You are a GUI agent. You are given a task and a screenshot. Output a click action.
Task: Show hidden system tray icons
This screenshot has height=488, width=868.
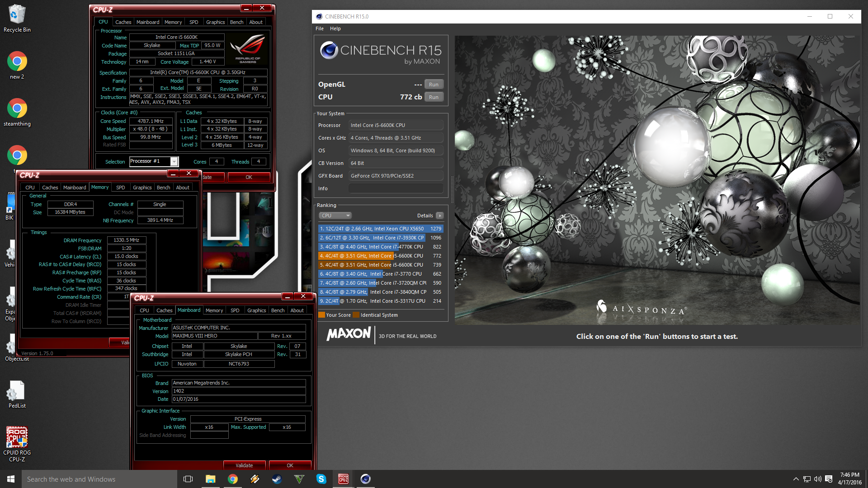[796, 479]
